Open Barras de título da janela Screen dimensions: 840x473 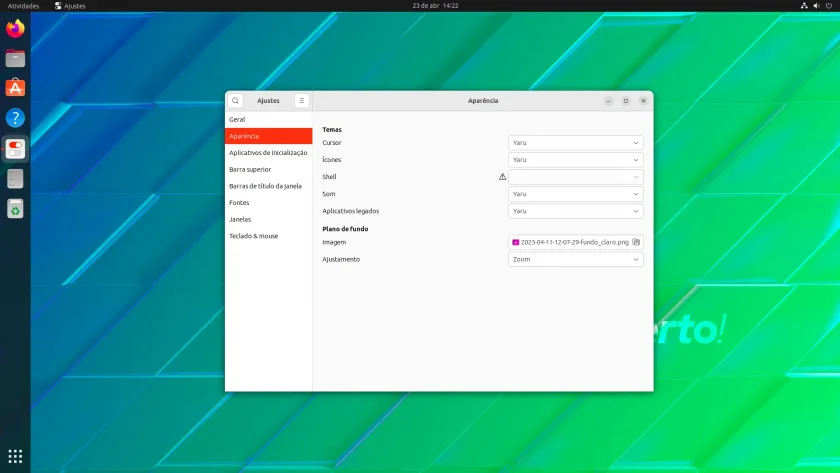(x=268, y=186)
